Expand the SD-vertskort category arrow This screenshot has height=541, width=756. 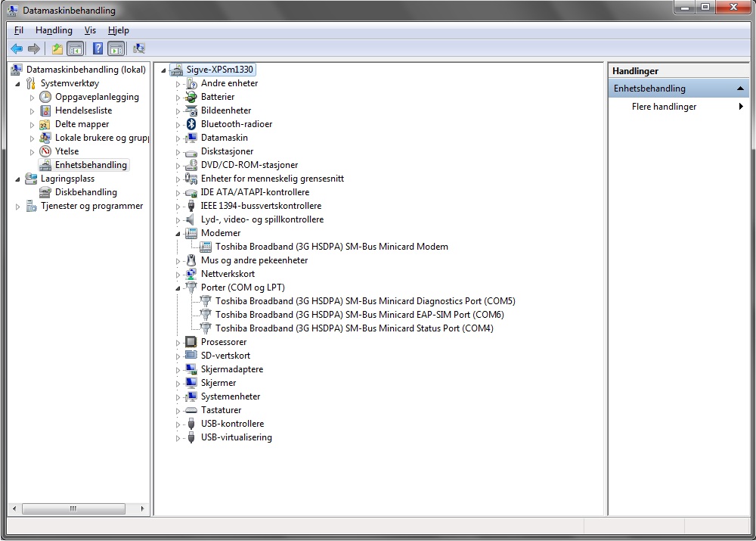178,356
